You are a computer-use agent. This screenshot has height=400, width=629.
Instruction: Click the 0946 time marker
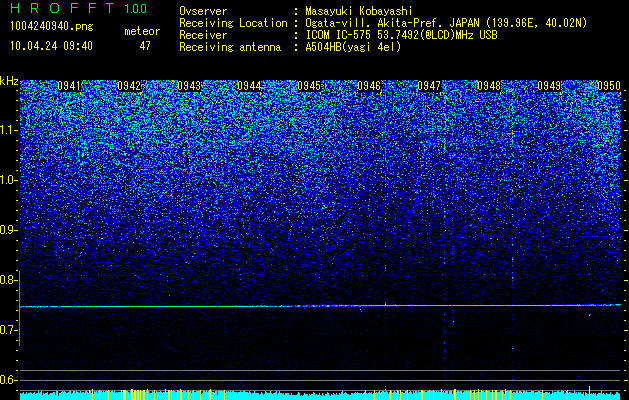pyautogui.click(x=369, y=86)
